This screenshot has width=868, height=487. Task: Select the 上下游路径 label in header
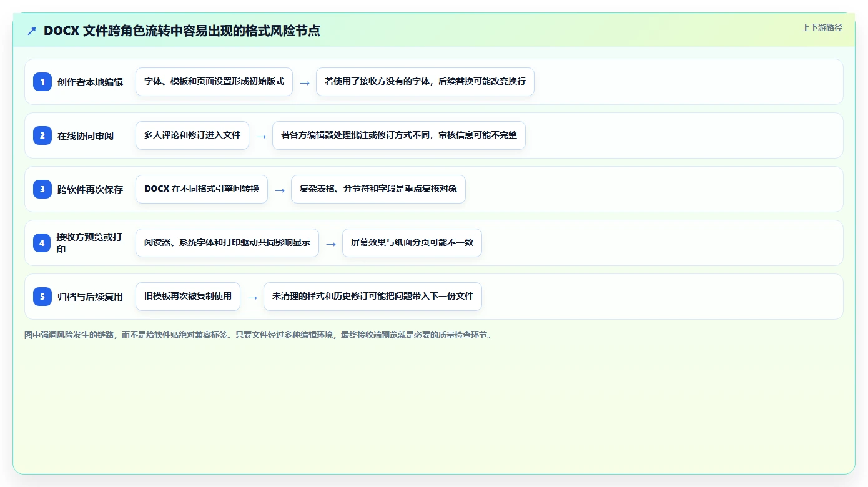point(822,27)
